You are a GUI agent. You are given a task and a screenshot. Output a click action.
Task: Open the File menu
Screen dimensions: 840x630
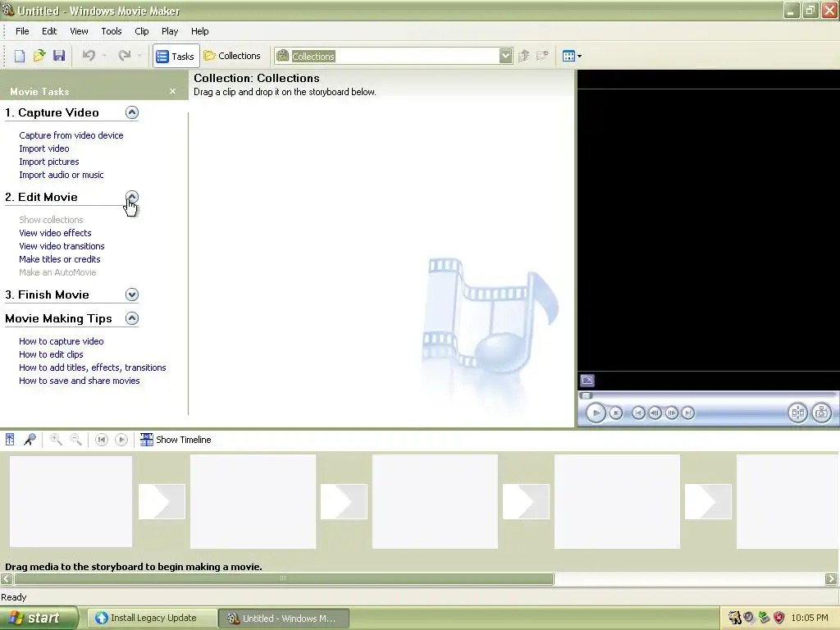22,31
